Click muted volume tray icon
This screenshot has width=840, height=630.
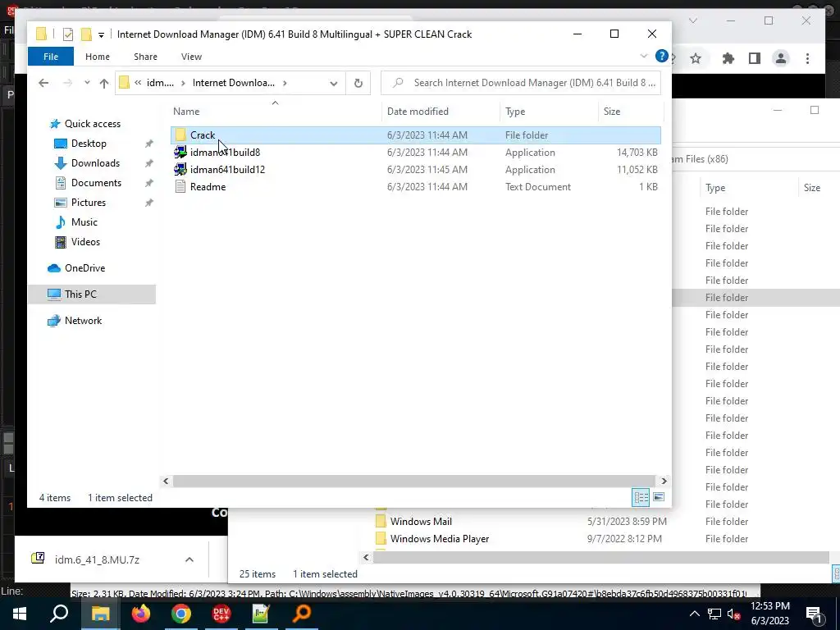point(734,614)
